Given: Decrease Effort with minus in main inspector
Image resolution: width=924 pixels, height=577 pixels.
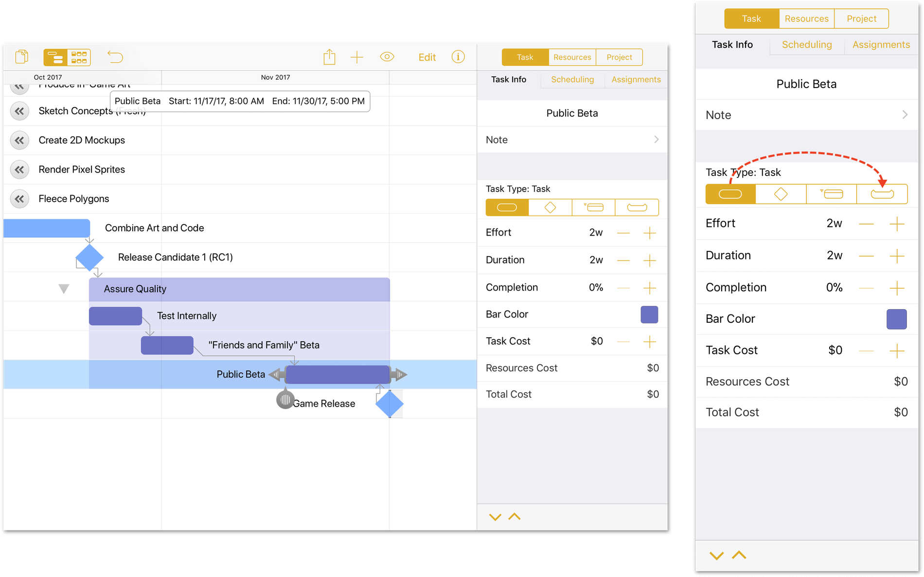Looking at the screenshot, I should pos(623,233).
